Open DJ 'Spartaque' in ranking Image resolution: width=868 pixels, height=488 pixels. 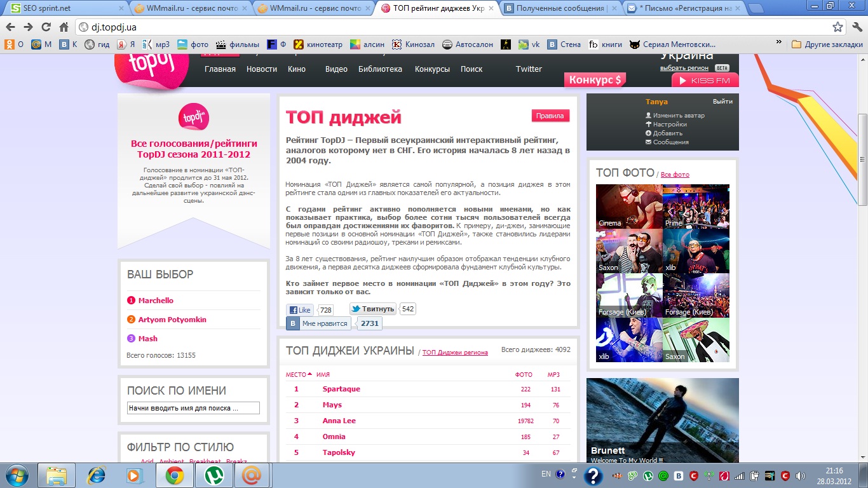click(x=341, y=389)
